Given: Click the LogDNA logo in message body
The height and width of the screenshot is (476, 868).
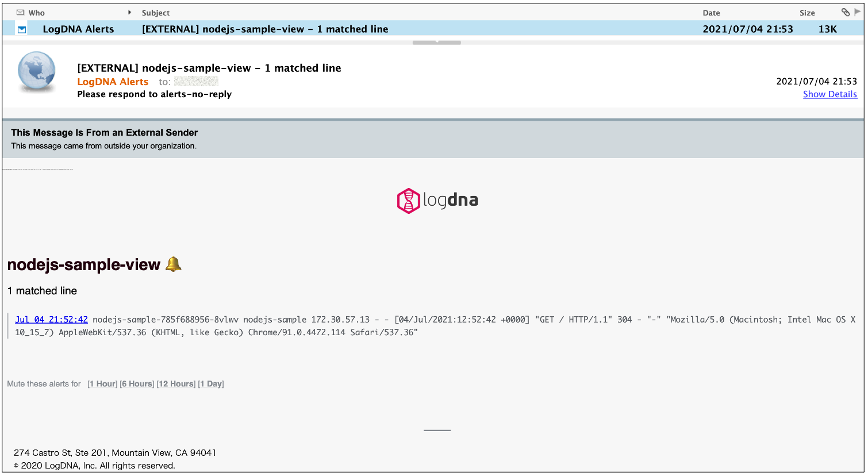Looking at the screenshot, I should point(437,201).
